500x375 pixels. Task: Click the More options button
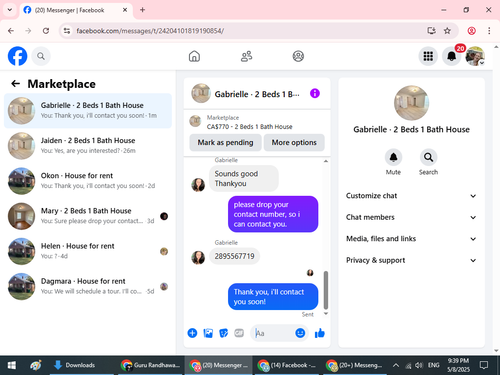pyautogui.click(x=294, y=142)
